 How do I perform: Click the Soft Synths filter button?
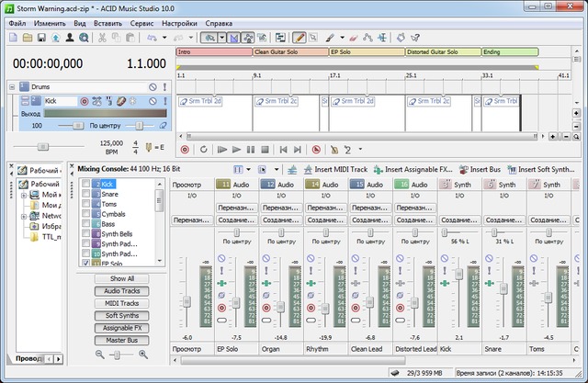(121, 315)
